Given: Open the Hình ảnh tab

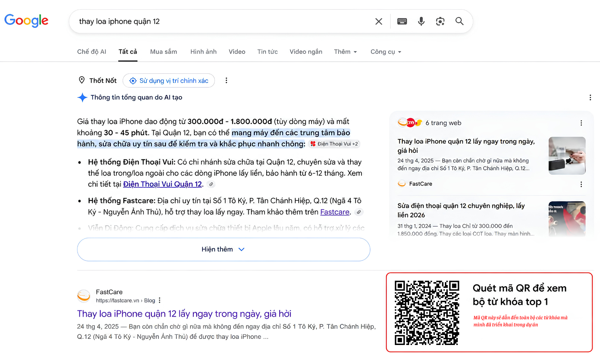Looking at the screenshot, I should tap(204, 52).
